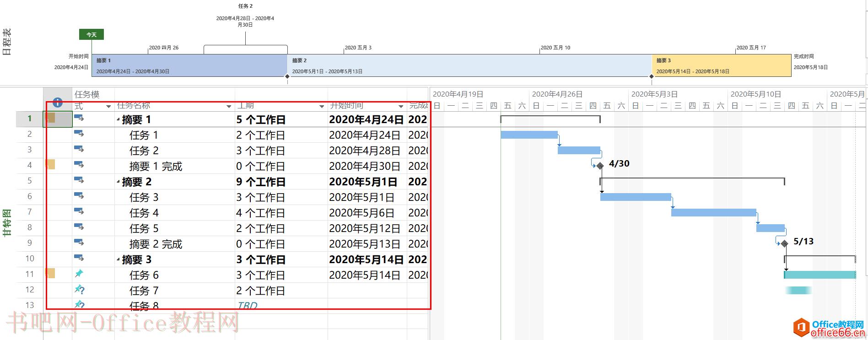Click task mode icon in 任务 3 row
Screen dimensions: 868x340
coord(79,196)
